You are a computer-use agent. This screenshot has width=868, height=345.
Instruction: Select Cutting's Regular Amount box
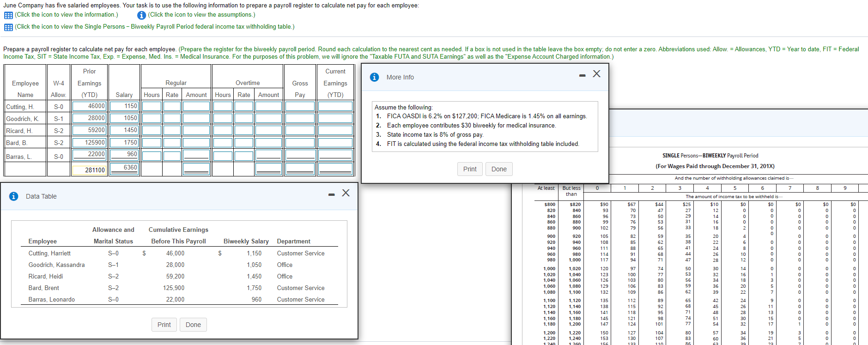(x=196, y=106)
